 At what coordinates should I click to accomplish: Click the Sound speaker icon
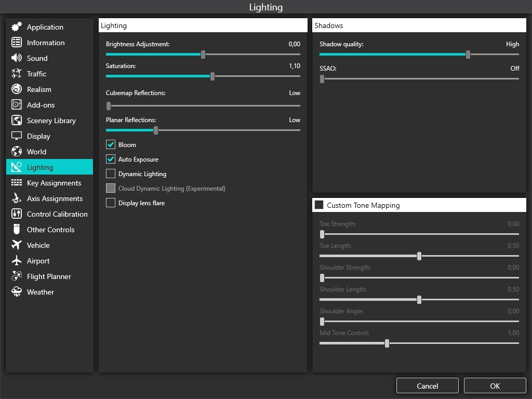(x=17, y=58)
